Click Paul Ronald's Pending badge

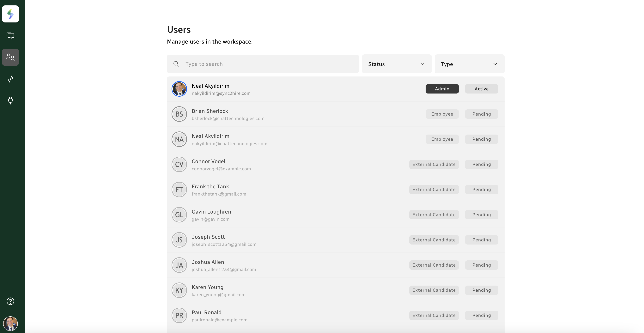[x=482, y=315]
